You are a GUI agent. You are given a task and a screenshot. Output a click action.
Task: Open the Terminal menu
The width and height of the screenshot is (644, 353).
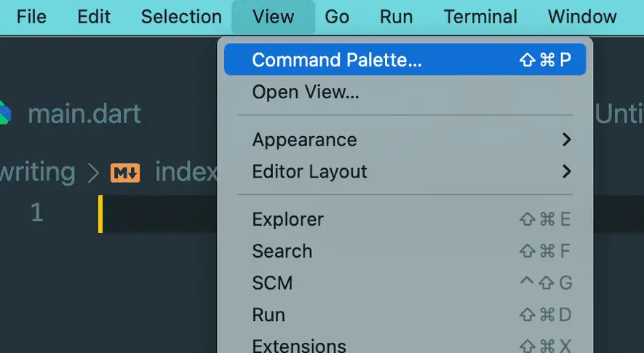tap(480, 17)
